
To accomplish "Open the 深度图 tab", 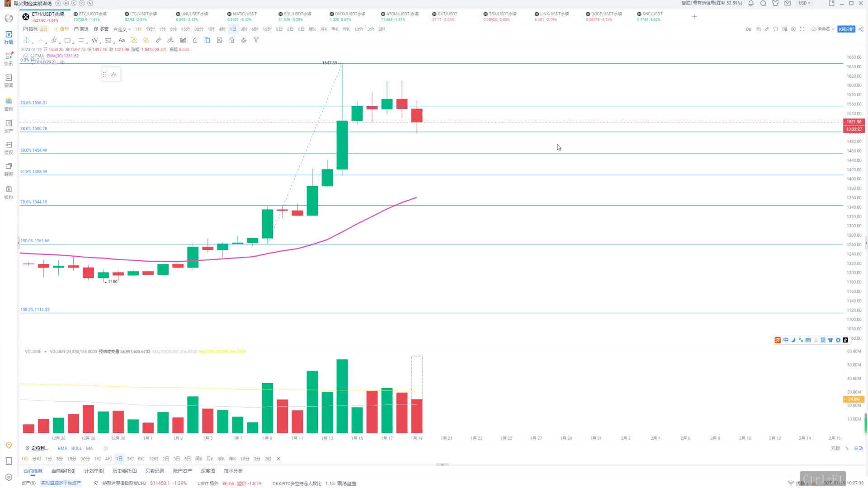I will [208, 471].
